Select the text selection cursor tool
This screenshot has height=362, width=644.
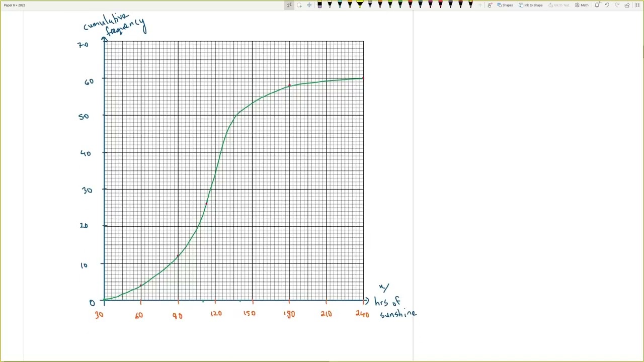pyautogui.click(x=289, y=5)
